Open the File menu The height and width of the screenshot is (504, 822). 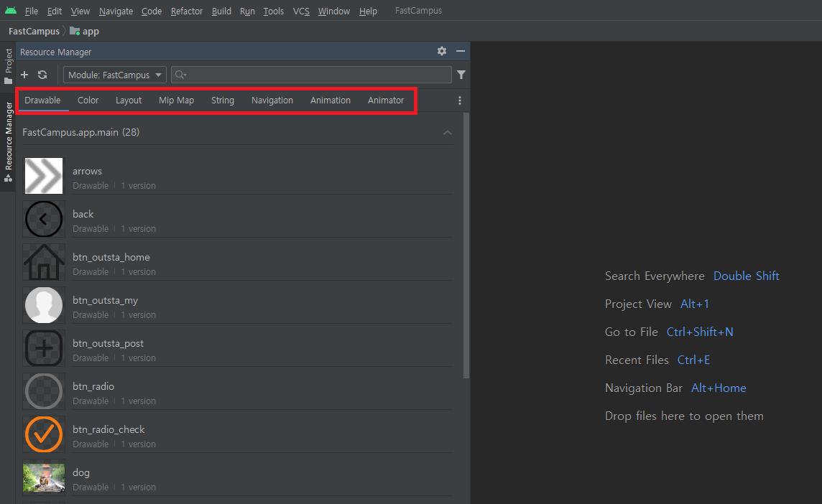coord(32,11)
